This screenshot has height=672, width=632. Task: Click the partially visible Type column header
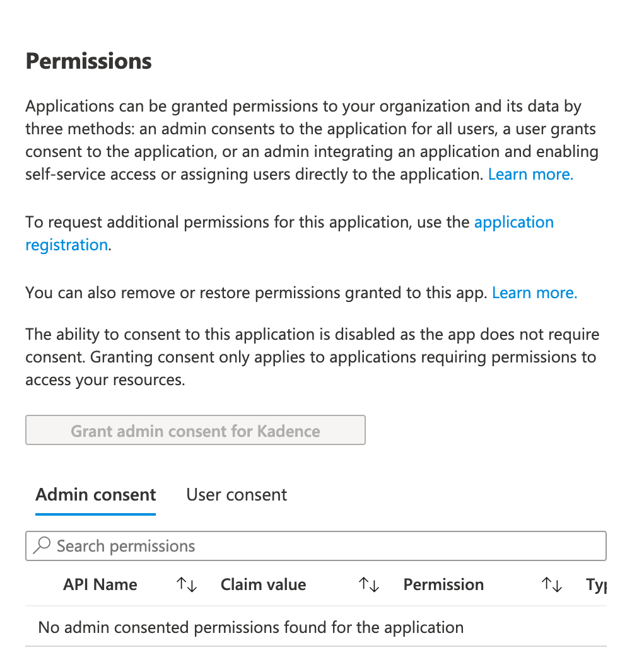click(x=596, y=585)
